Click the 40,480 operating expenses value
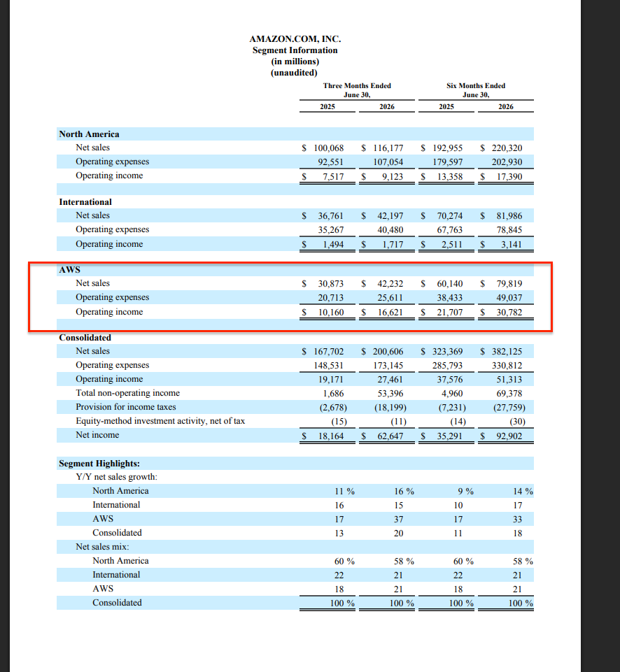Image resolution: width=620 pixels, height=672 pixels. click(x=390, y=230)
